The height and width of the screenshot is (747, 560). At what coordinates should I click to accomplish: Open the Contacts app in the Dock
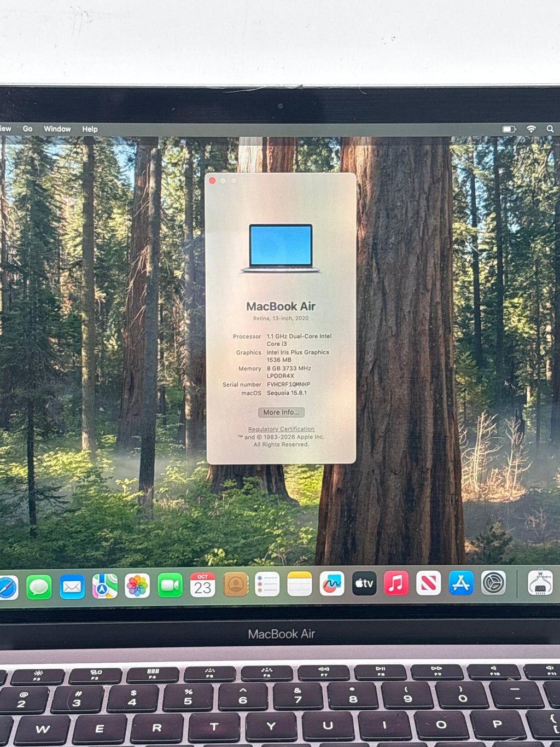[x=235, y=584]
